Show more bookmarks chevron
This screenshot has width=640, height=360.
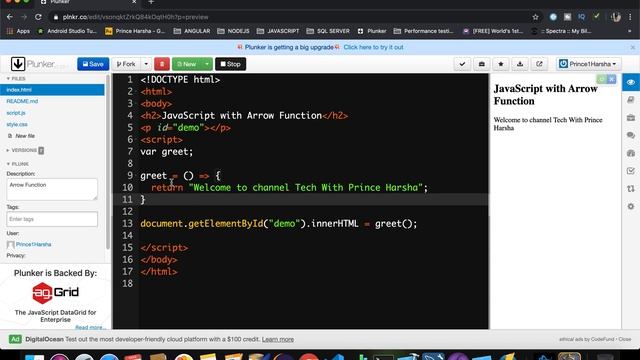(630, 31)
